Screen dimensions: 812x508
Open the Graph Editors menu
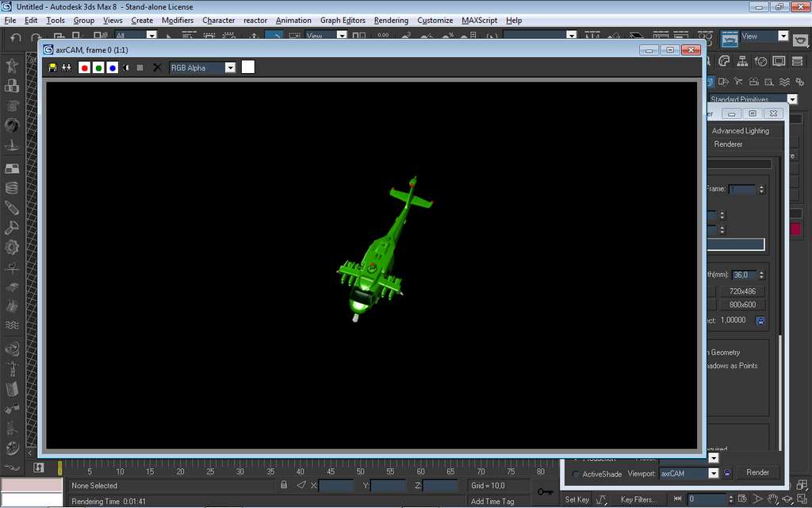[343, 20]
